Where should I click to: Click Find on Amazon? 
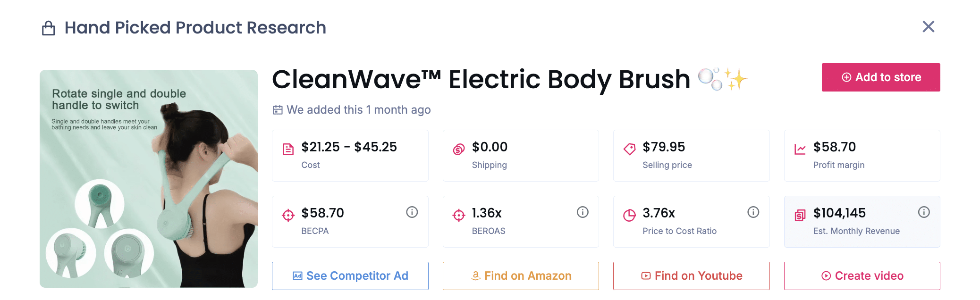tap(521, 275)
